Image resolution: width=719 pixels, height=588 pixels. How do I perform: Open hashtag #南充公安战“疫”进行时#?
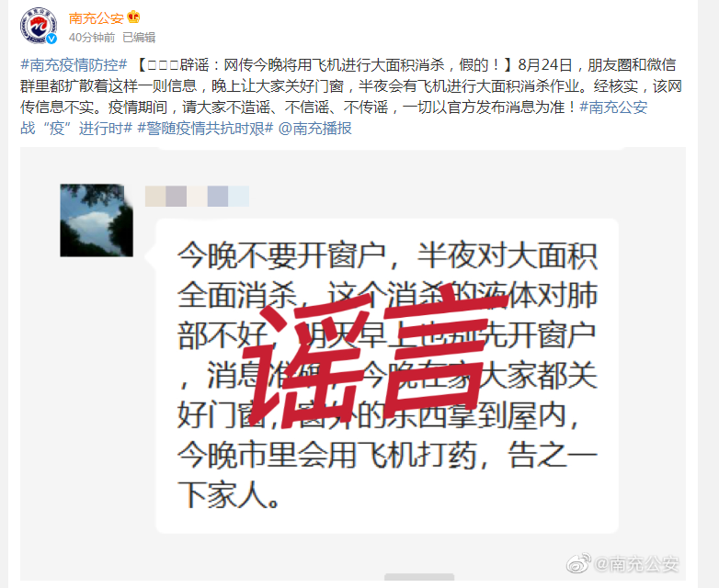click(x=334, y=118)
